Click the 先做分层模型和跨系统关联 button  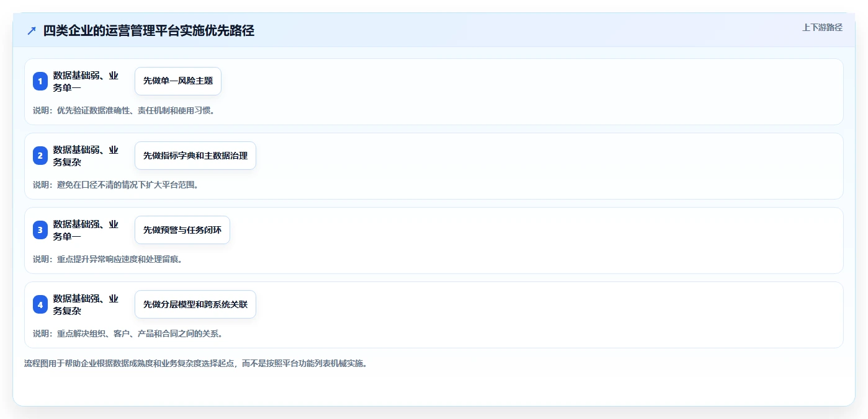click(x=195, y=304)
